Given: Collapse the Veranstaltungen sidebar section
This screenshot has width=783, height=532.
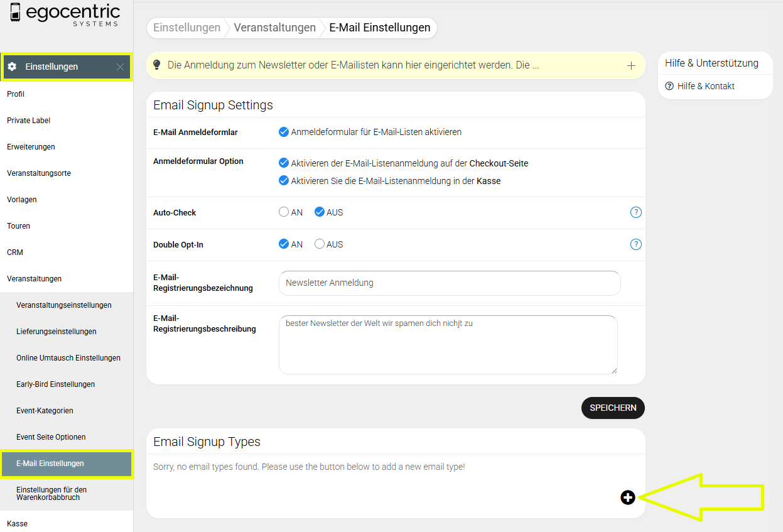Looking at the screenshot, I should [34, 279].
